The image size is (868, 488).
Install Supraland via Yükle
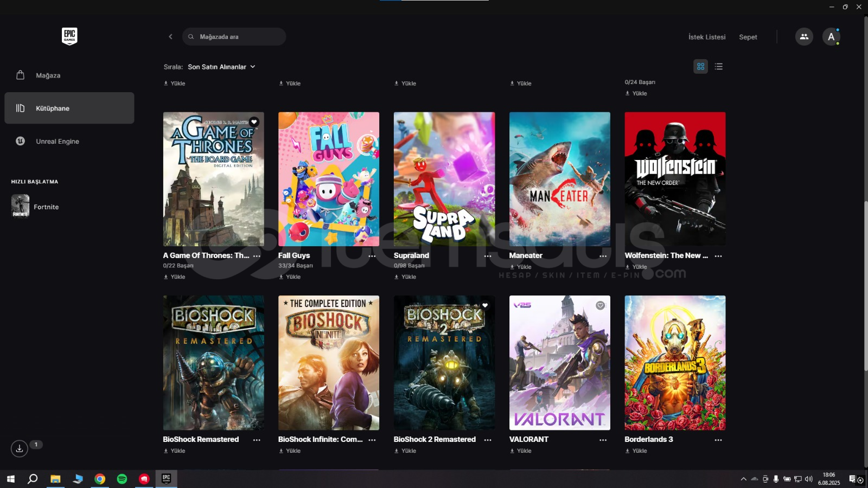(405, 277)
